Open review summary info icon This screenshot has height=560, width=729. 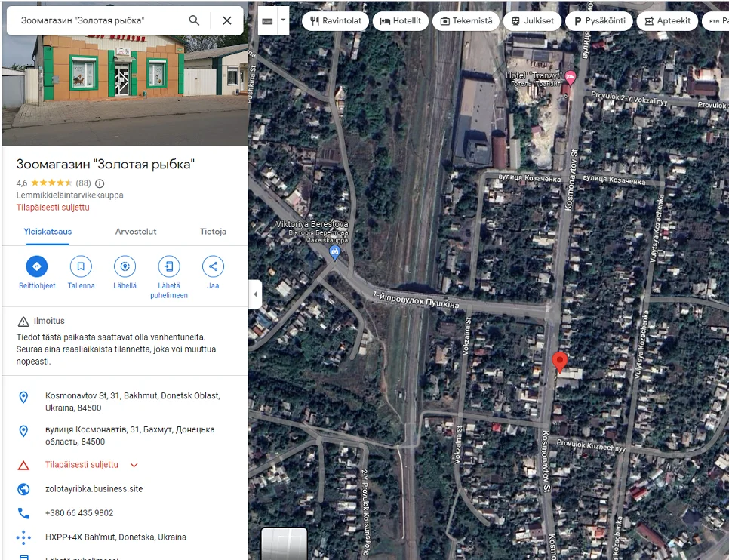click(x=100, y=183)
